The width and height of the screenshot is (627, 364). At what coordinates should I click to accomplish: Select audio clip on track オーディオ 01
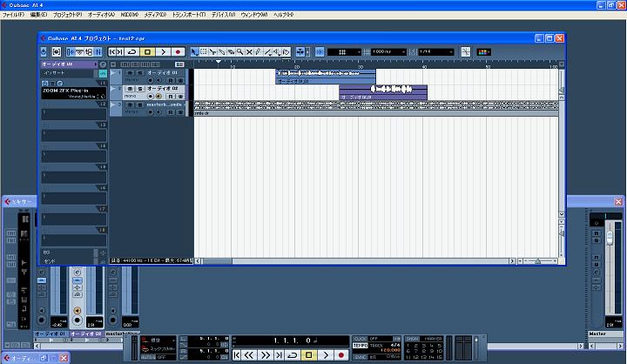tap(326, 77)
